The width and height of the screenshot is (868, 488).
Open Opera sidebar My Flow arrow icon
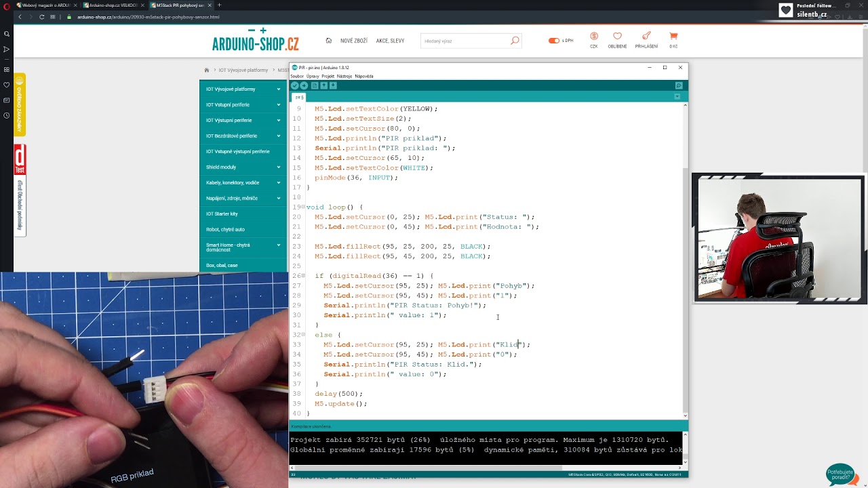[7, 49]
